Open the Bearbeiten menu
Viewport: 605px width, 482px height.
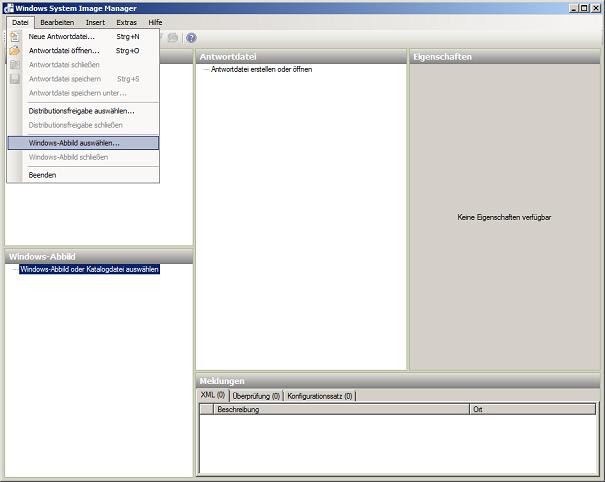57,22
